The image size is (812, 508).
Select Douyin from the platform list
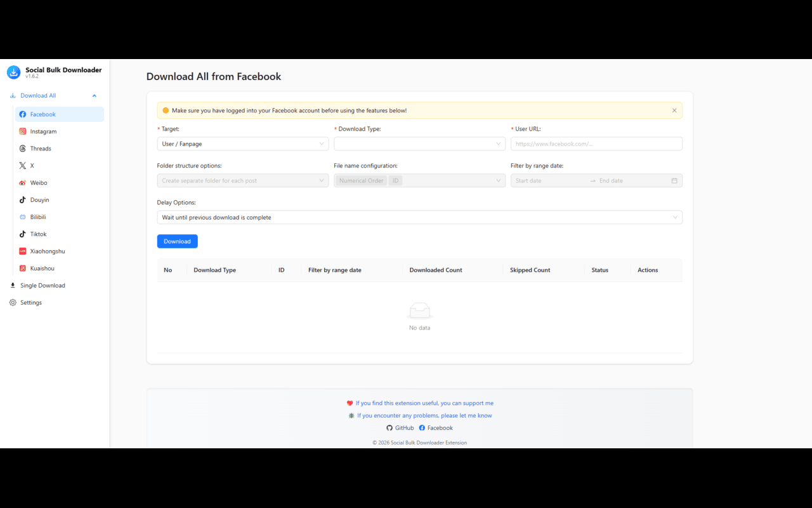[x=38, y=199]
